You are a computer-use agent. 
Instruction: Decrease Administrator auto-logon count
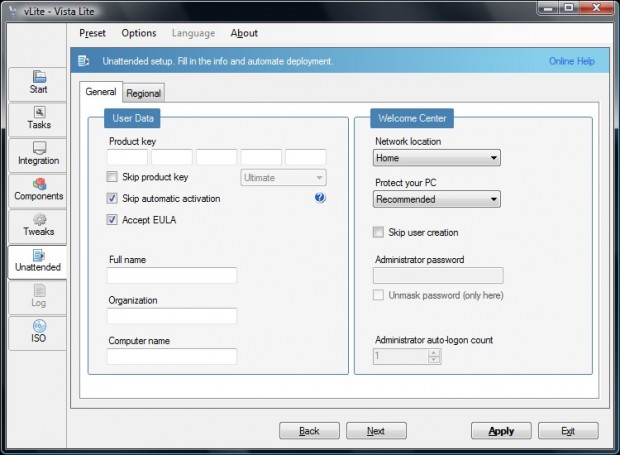coord(434,359)
